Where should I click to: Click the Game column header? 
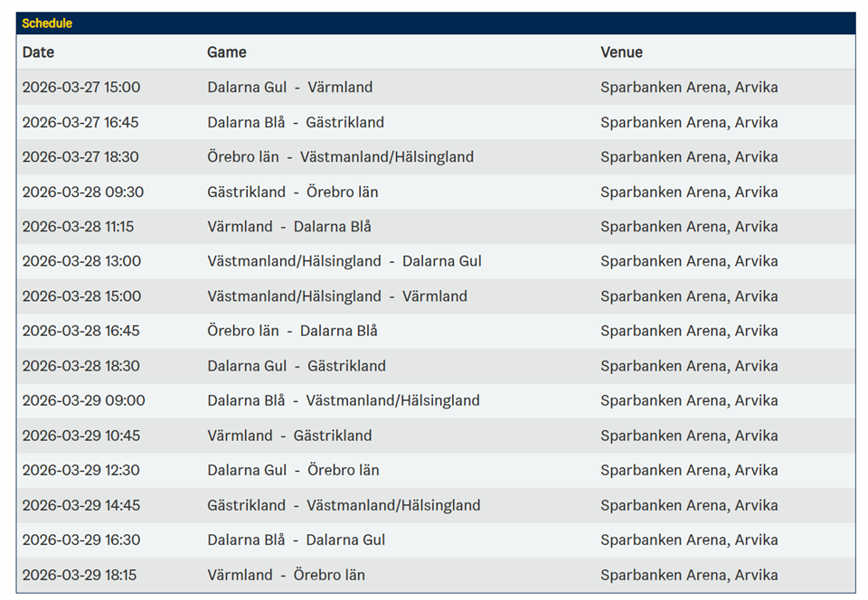pos(226,52)
